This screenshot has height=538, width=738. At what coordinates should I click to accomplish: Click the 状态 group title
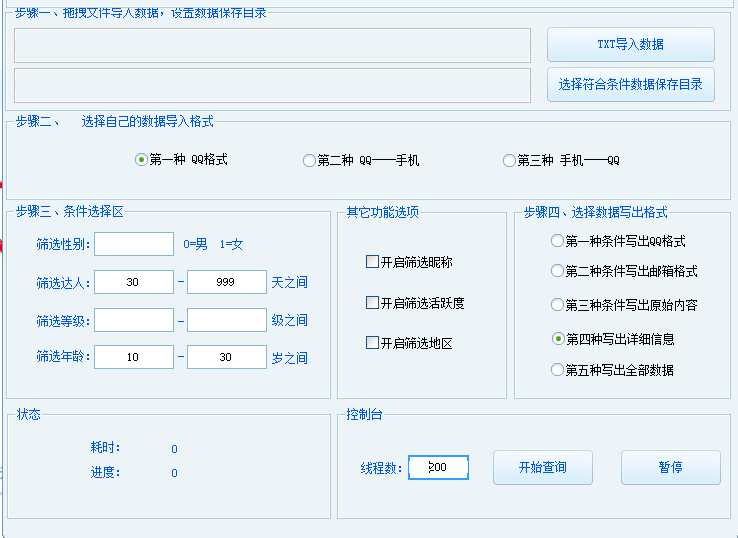pyautogui.click(x=29, y=414)
